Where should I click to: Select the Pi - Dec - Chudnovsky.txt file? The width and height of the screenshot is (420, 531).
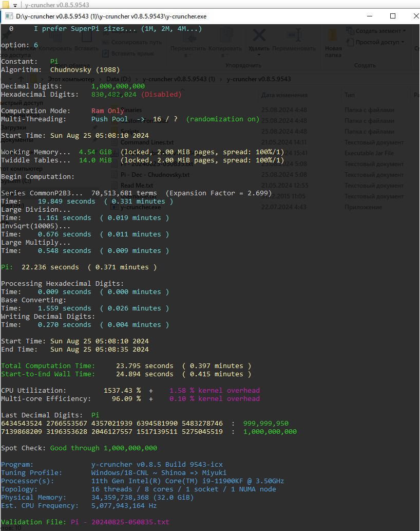[x=155, y=175]
